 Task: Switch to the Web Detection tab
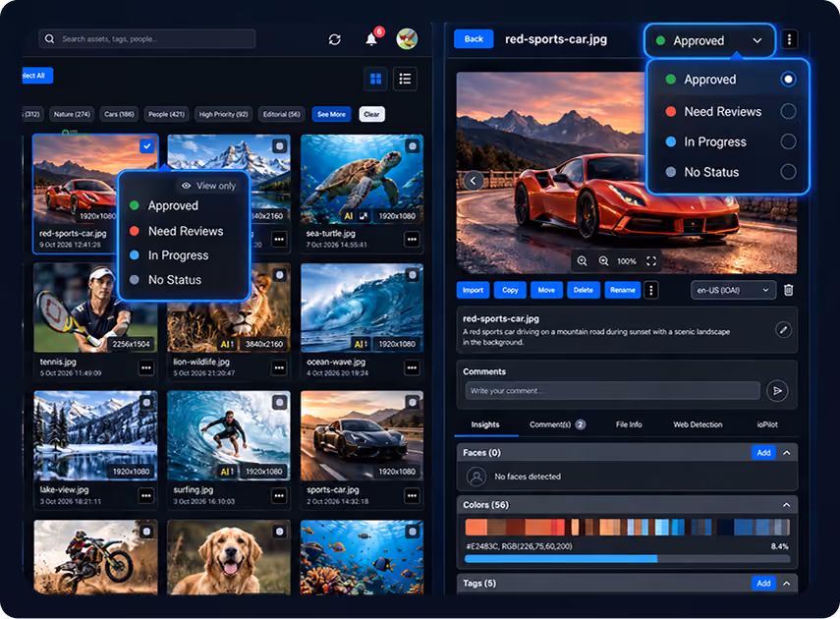point(698,424)
